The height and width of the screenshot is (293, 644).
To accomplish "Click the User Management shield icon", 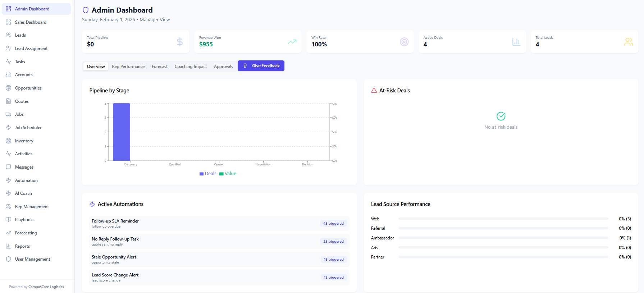I will coord(8,259).
